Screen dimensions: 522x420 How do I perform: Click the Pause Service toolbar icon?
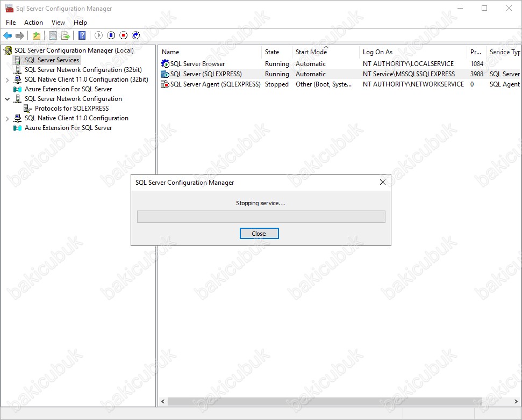(111, 35)
